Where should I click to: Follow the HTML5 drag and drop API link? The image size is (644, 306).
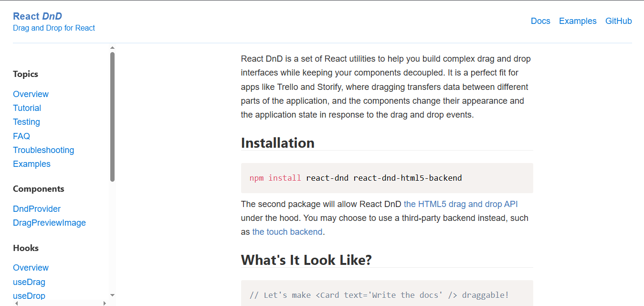(x=461, y=204)
